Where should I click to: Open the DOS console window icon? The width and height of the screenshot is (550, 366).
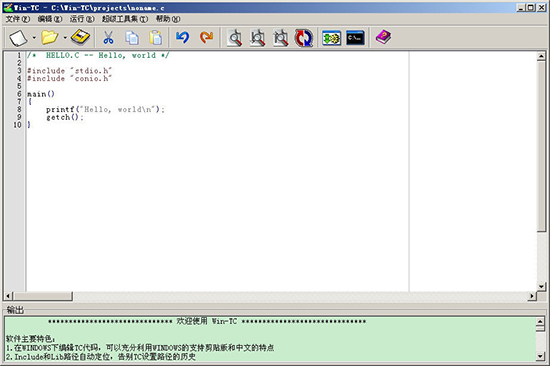click(x=355, y=38)
